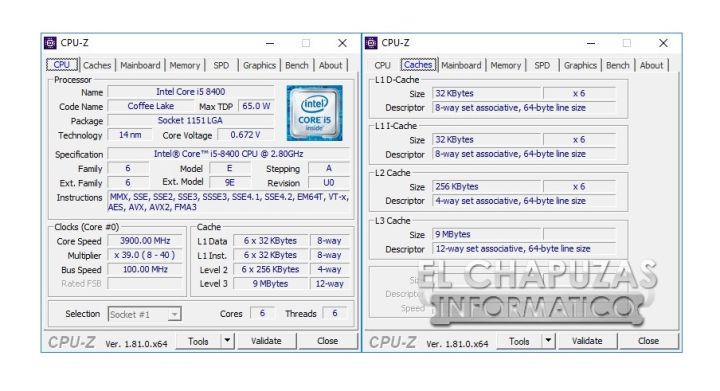
Task: Go to Bench tab in left window
Action: pos(297,65)
